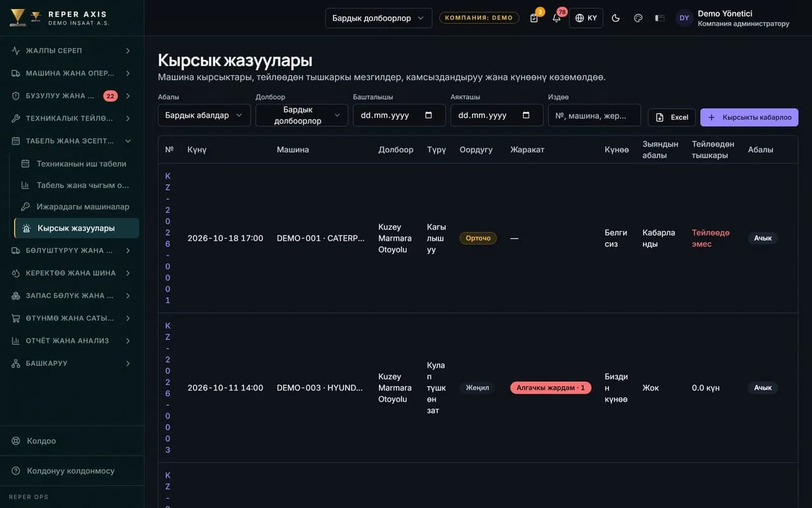Screen dimensions: 812x508
Task: Open the language selector KY
Action: point(586,18)
